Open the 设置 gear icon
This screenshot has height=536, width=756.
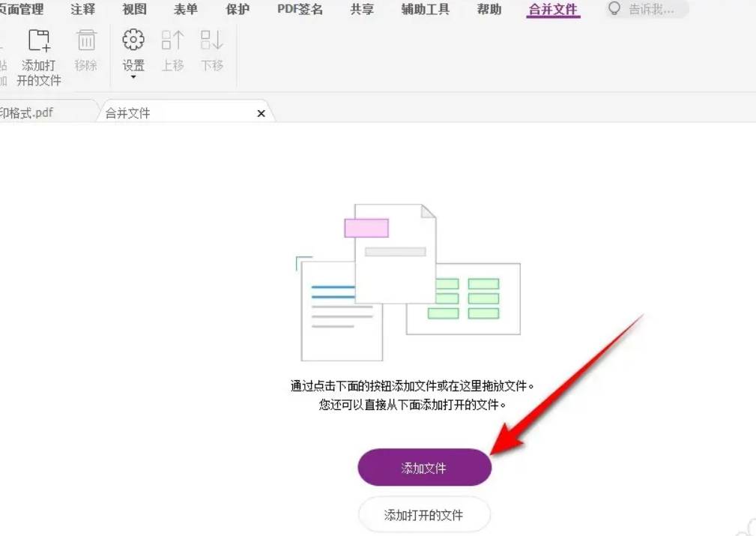pyautogui.click(x=133, y=40)
